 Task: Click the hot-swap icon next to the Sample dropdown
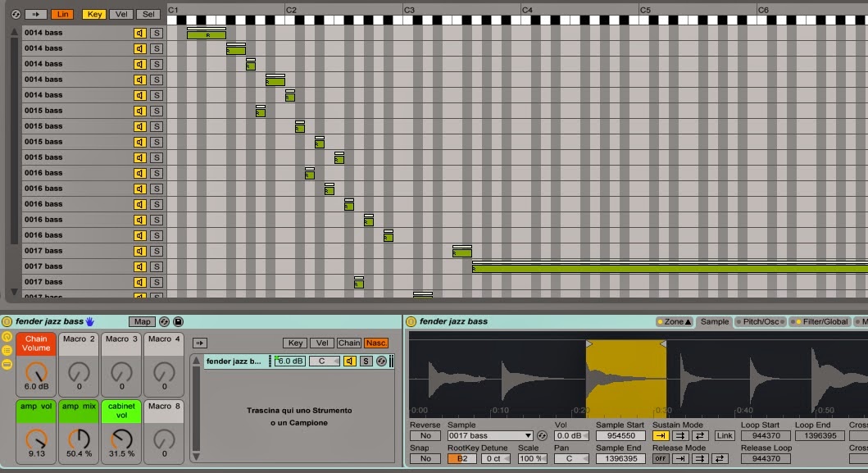[x=542, y=436]
